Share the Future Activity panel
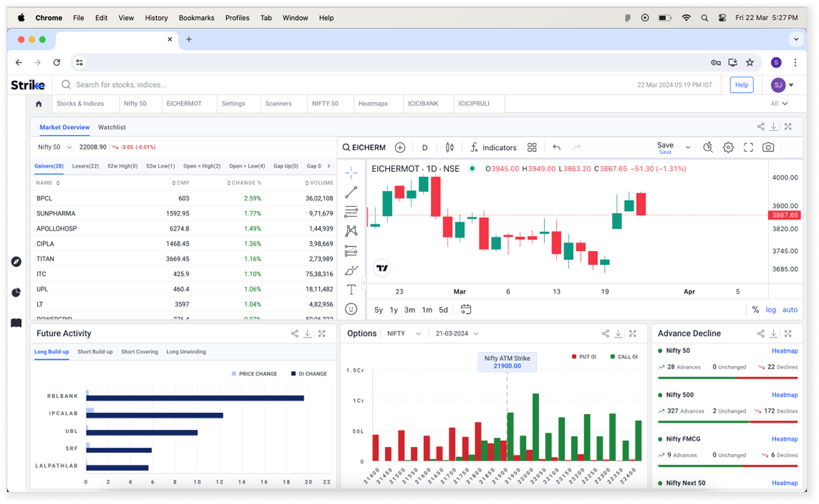819x504 pixels. (x=295, y=333)
